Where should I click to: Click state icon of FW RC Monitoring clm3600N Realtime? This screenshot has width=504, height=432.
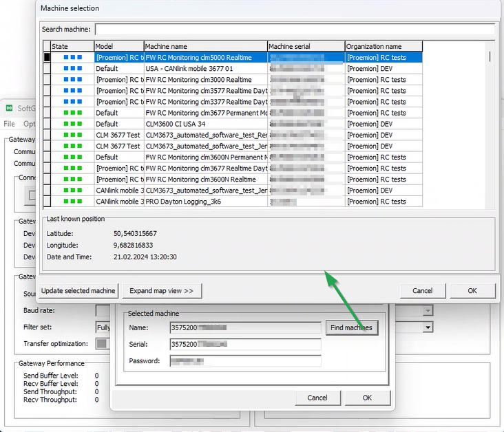(x=73, y=180)
